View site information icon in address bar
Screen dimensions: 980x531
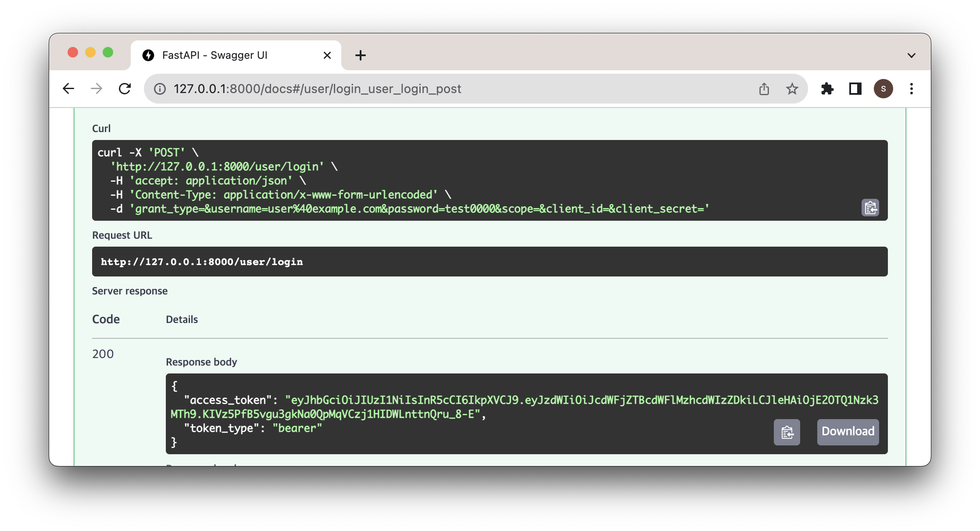point(160,89)
